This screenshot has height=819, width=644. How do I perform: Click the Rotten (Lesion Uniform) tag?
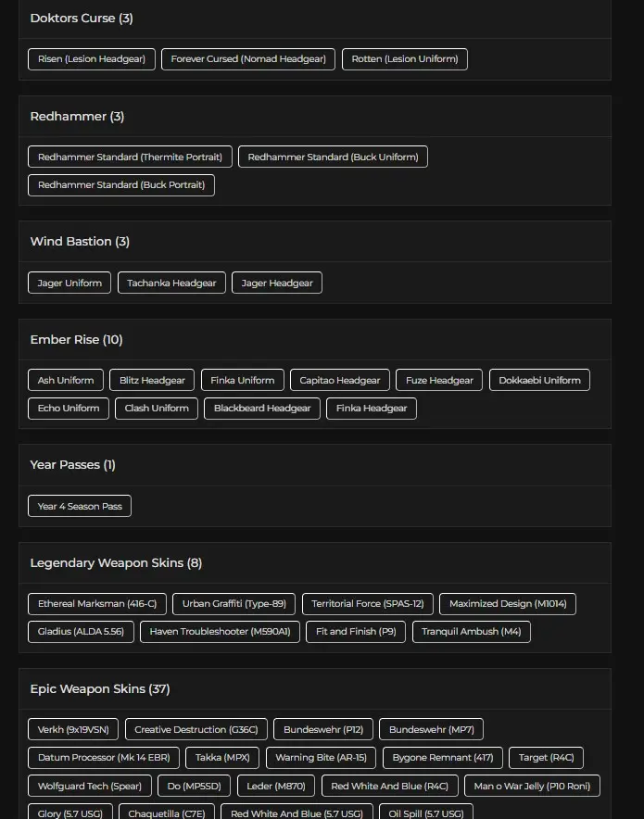click(x=405, y=59)
